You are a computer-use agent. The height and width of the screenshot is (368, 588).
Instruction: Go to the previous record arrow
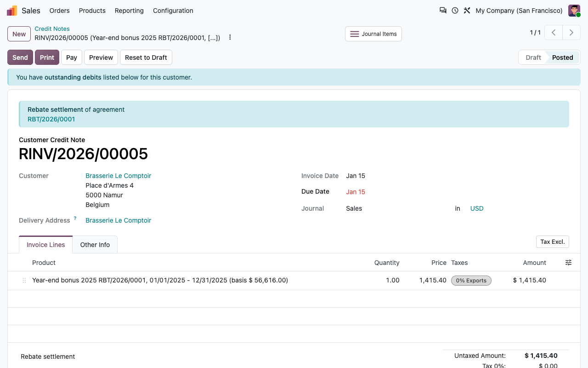point(554,33)
